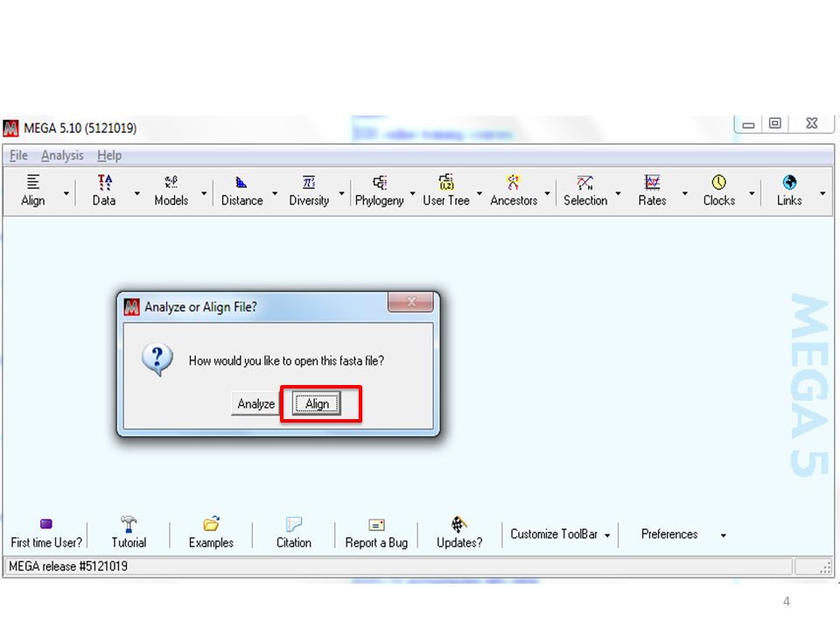The width and height of the screenshot is (840, 630).
Task: Open the Data toolbar icon
Action: click(104, 182)
